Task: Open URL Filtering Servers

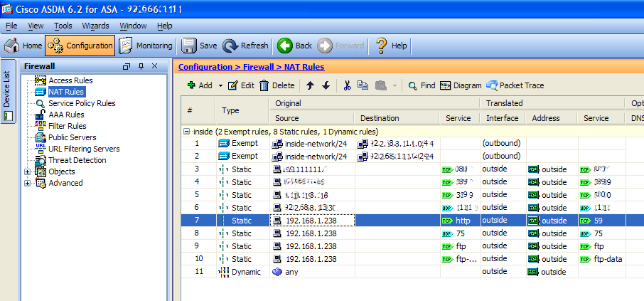Action: 84,149
